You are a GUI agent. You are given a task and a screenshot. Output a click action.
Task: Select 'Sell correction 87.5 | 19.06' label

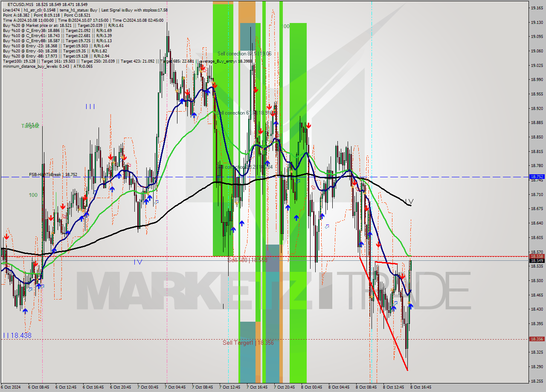tap(244, 54)
